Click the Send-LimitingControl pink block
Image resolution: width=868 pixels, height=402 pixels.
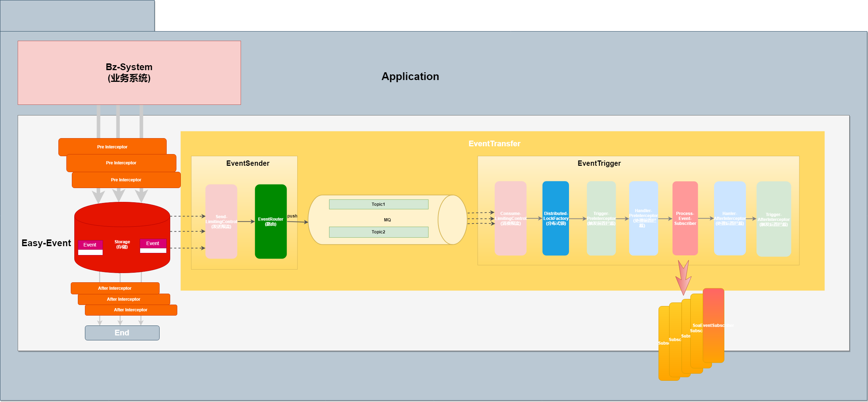221,221
